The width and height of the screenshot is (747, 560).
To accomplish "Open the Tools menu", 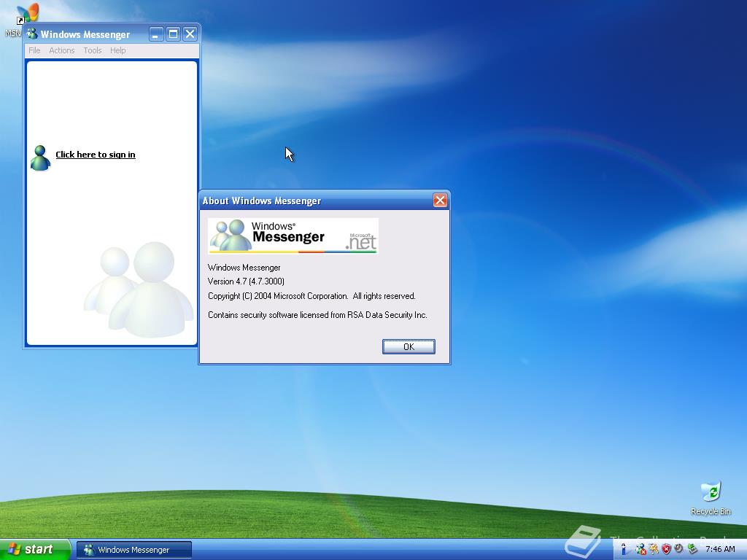I will click(93, 50).
